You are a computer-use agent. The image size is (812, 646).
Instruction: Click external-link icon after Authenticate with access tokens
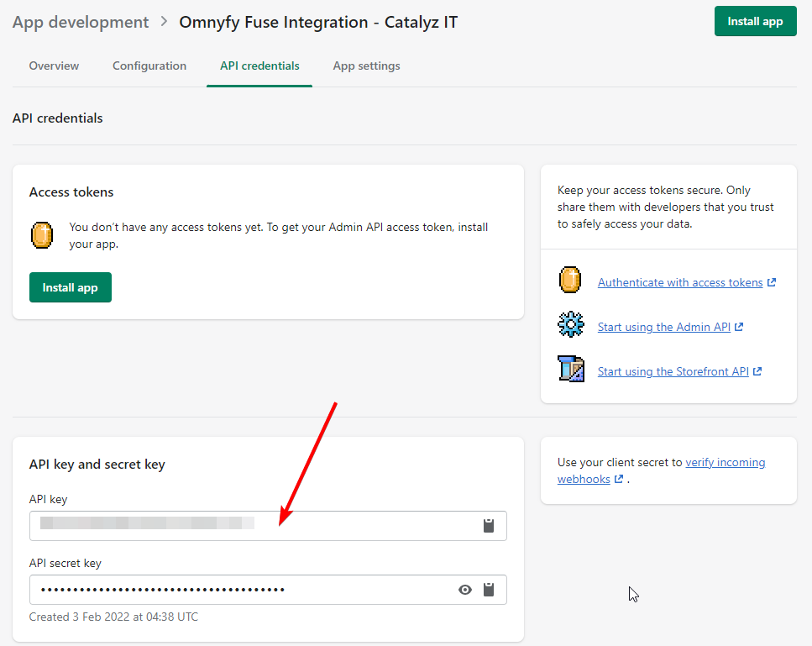click(772, 282)
